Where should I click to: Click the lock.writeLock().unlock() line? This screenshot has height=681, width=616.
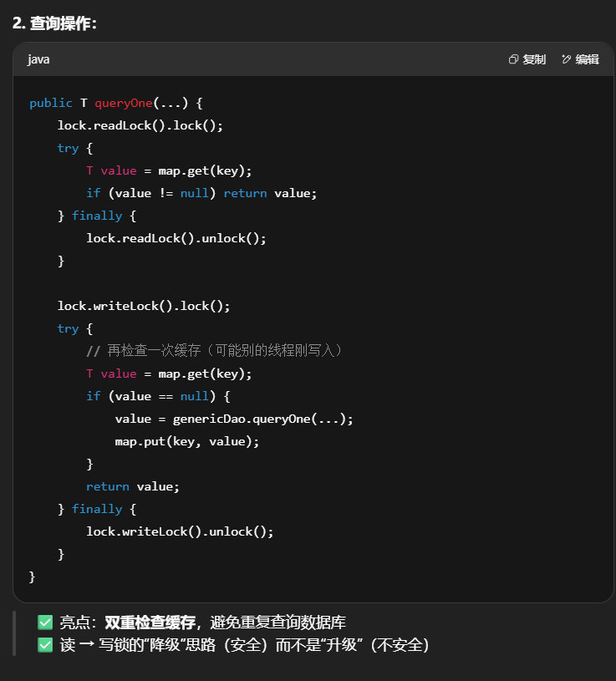[x=180, y=531]
